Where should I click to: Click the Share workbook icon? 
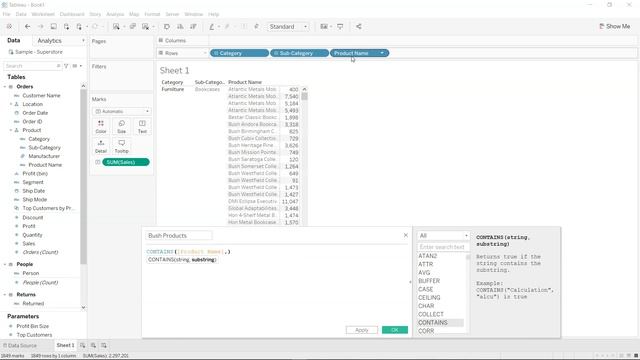(359, 27)
